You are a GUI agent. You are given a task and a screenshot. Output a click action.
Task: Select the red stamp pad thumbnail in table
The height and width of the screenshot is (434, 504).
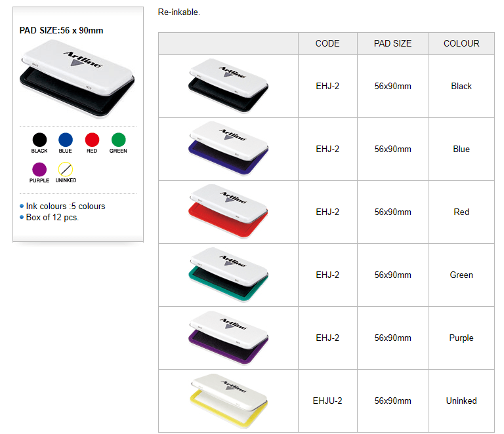click(228, 212)
